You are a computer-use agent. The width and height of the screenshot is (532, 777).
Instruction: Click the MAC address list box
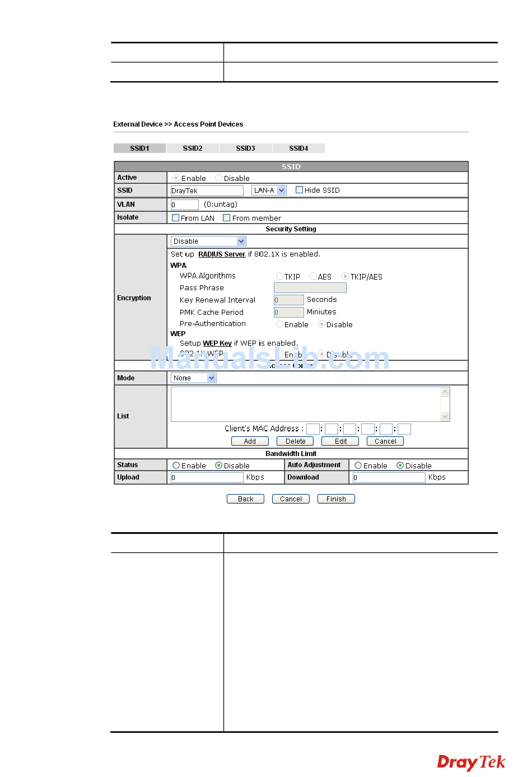coord(306,404)
